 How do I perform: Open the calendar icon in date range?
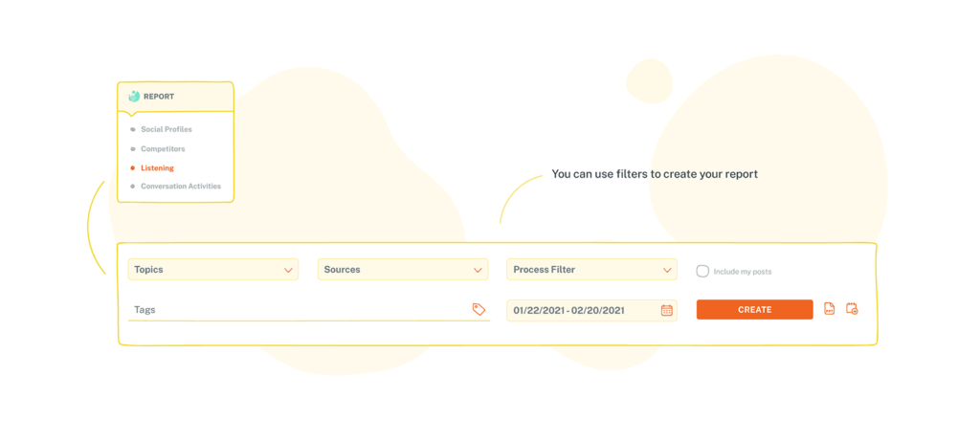tap(667, 310)
